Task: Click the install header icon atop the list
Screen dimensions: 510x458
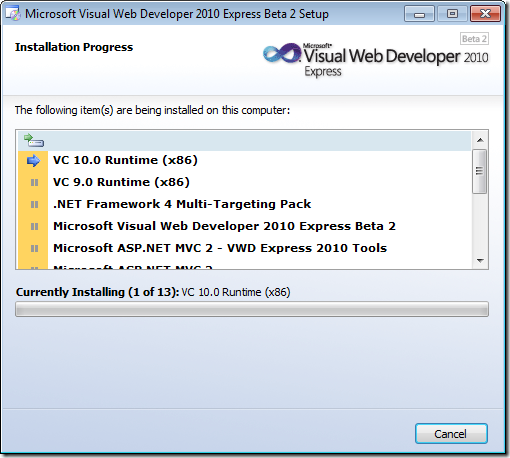Action: pyautogui.click(x=34, y=140)
